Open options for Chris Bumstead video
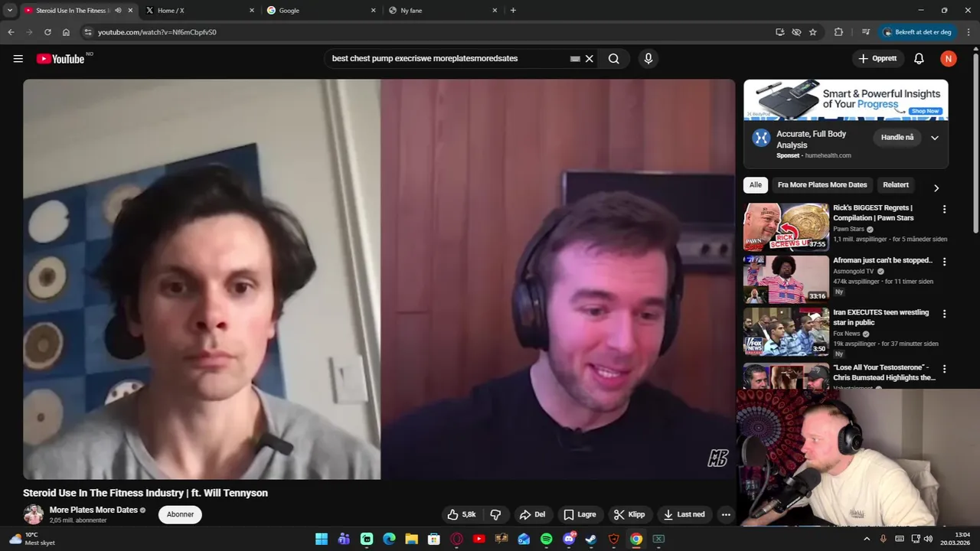The width and height of the screenshot is (980, 551). click(944, 369)
